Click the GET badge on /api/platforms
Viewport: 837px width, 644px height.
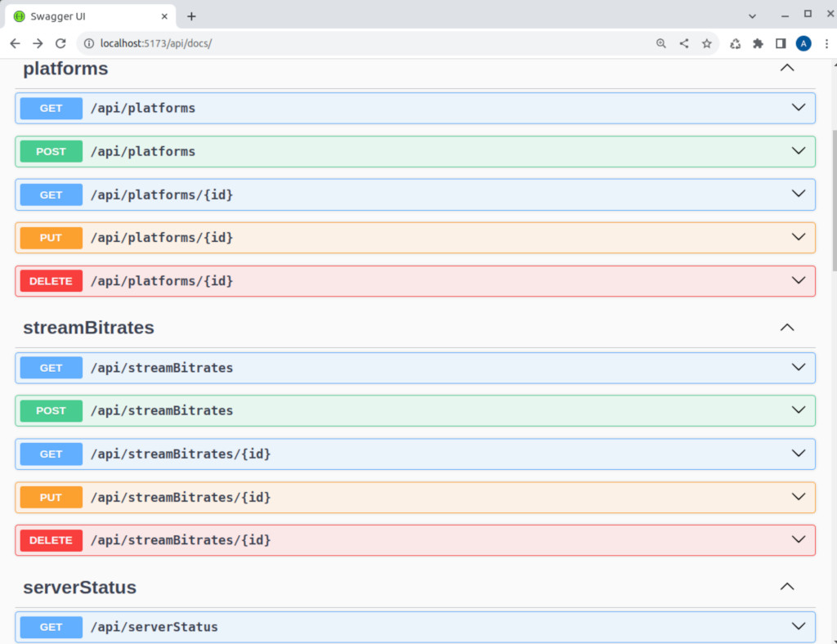(x=50, y=108)
